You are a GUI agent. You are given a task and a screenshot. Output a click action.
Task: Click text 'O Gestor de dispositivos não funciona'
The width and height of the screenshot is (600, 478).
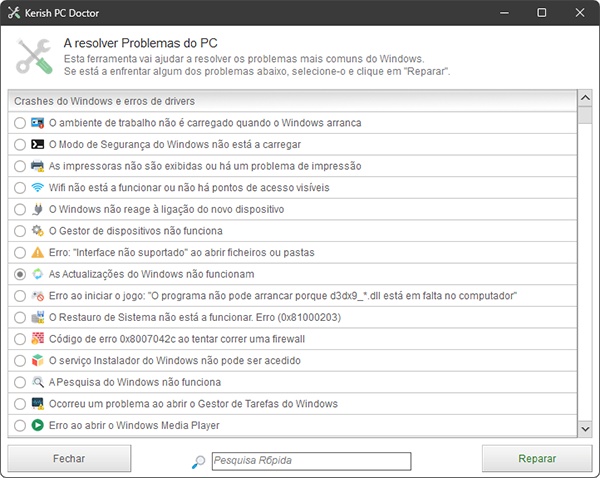click(136, 231)
